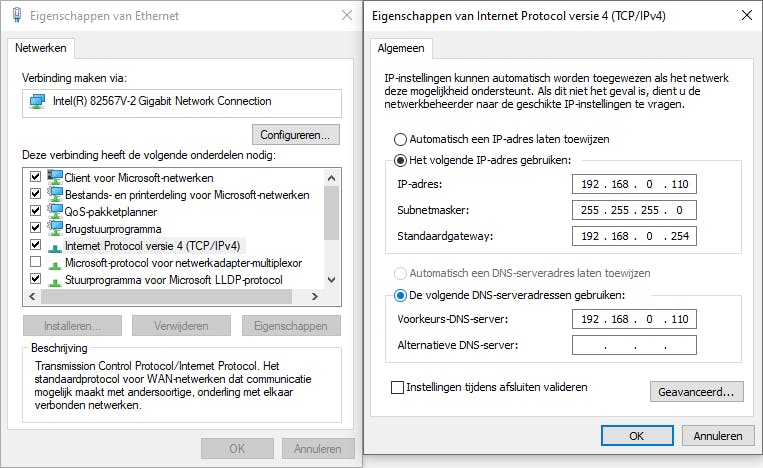Uncheck Internet Protocol versie 4 checkbox
This screenshot has width=763, height=468.
coord(36,245)
